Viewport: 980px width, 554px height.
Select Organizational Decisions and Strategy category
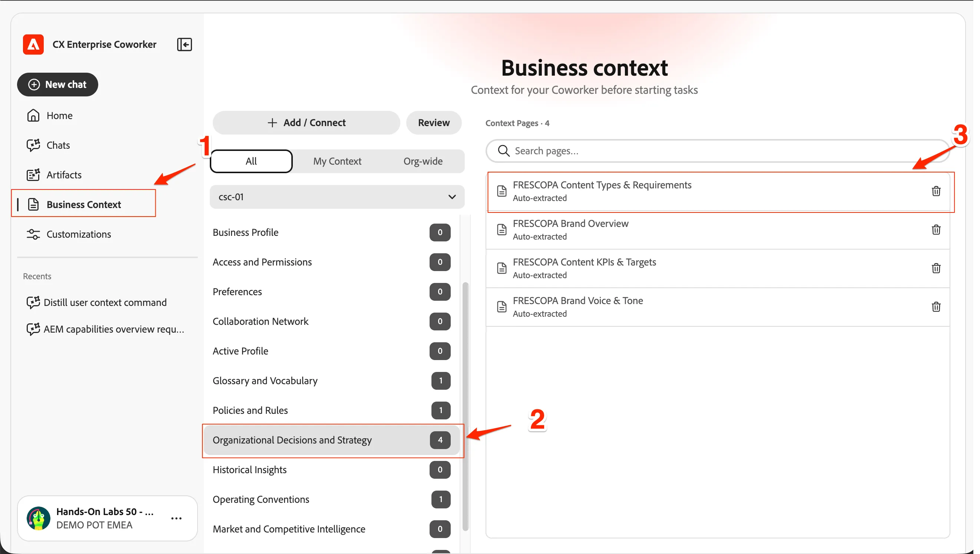coord(331,440)
